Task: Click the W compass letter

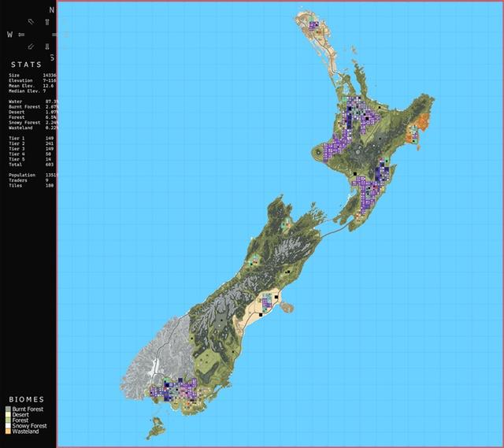Action: pyautogui.click(x=10, y=35)
